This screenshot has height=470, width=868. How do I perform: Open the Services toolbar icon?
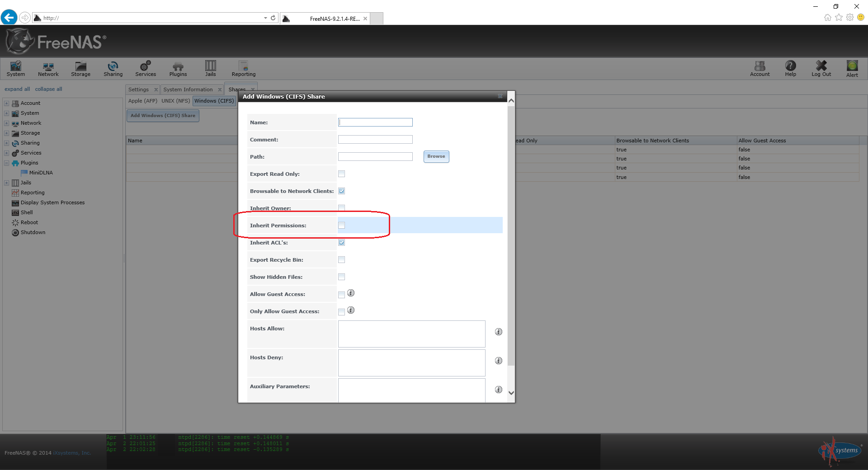pyautogui.click(x=146, y=69)
